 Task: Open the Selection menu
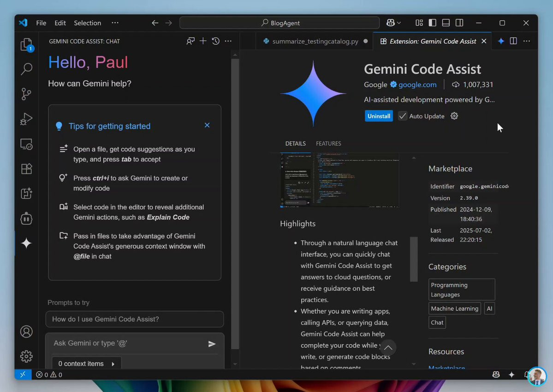click(88, 23)
